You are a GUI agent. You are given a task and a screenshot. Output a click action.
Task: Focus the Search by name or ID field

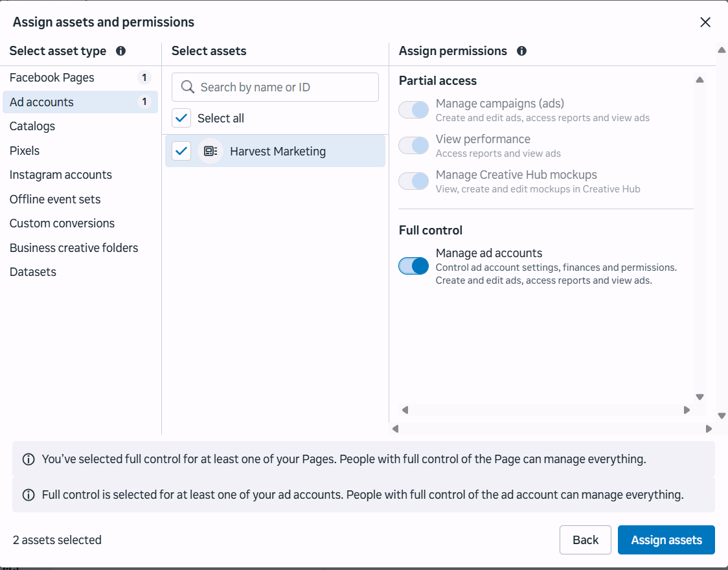coord(275,87)
